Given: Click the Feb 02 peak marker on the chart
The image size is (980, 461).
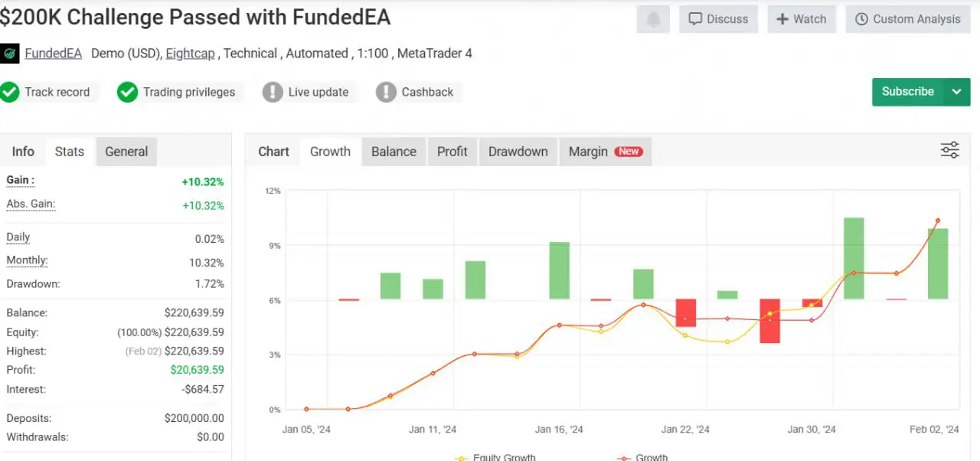Looking at the screenshot, I should (936, 221).
